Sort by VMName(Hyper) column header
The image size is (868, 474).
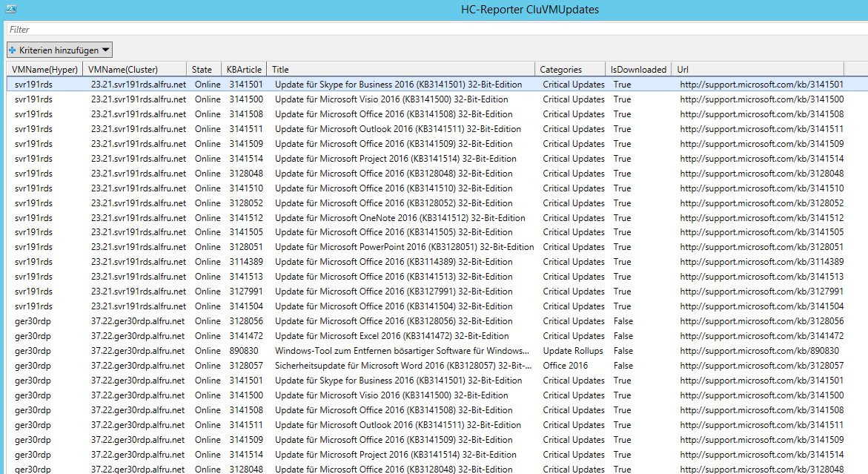tap(44, 69)
